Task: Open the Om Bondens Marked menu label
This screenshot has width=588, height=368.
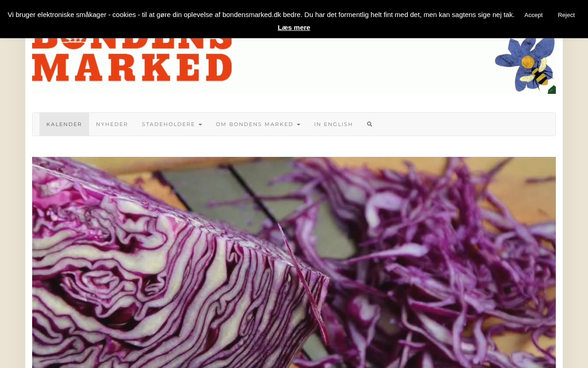Action: (x=254, y=124)
